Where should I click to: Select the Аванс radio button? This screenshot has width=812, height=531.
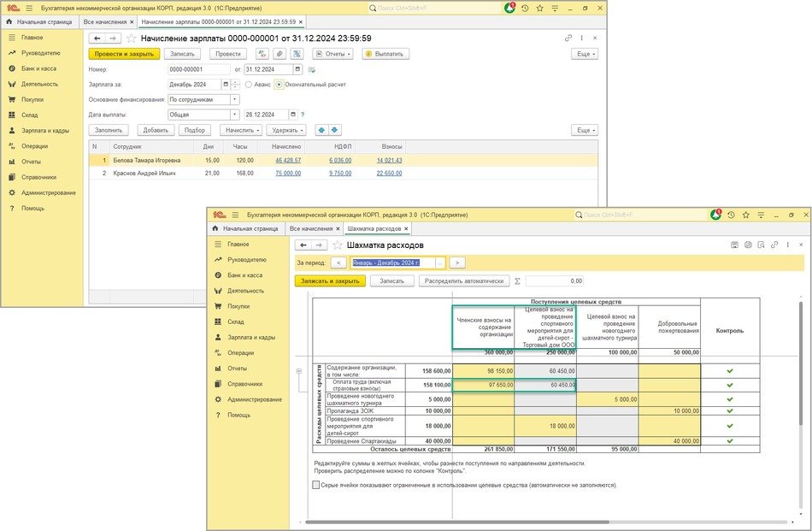pos(248,85)
